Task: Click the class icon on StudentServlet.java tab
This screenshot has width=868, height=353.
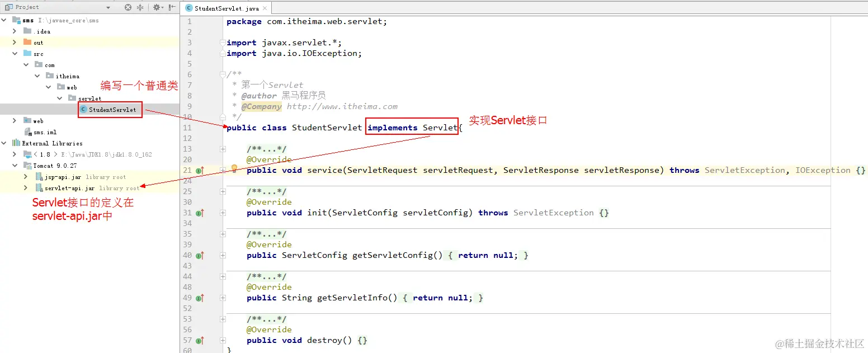Action: [189, 8]
